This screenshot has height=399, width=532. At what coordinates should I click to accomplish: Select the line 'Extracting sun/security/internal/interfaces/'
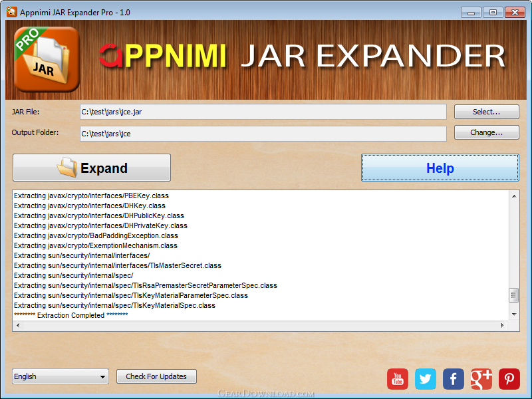pyautogui.click(x=82, y=255)
